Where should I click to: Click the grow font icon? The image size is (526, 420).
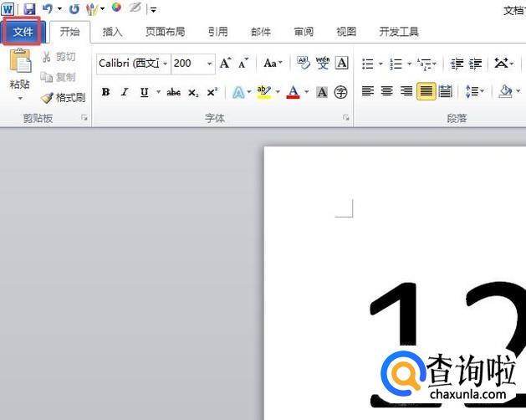[x=225, y=63]
